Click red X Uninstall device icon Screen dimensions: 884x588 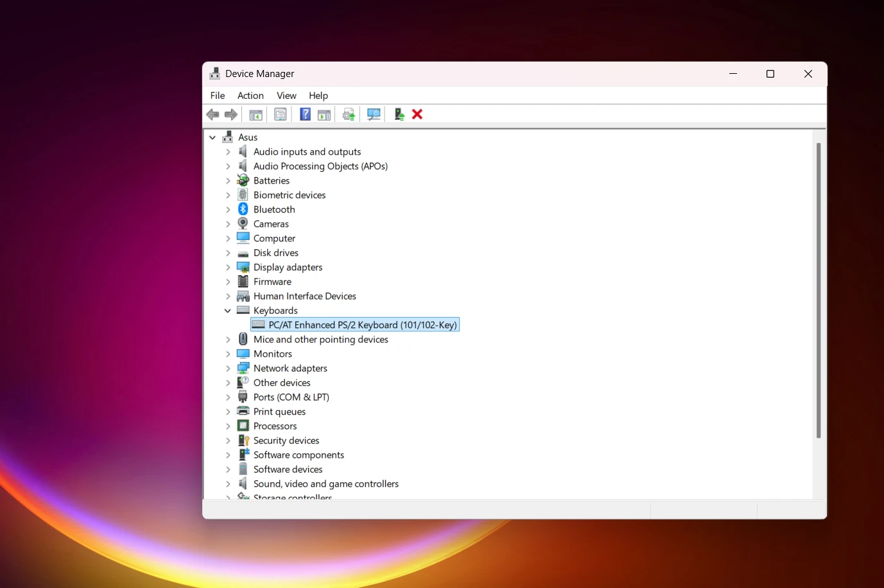point(417,114)
